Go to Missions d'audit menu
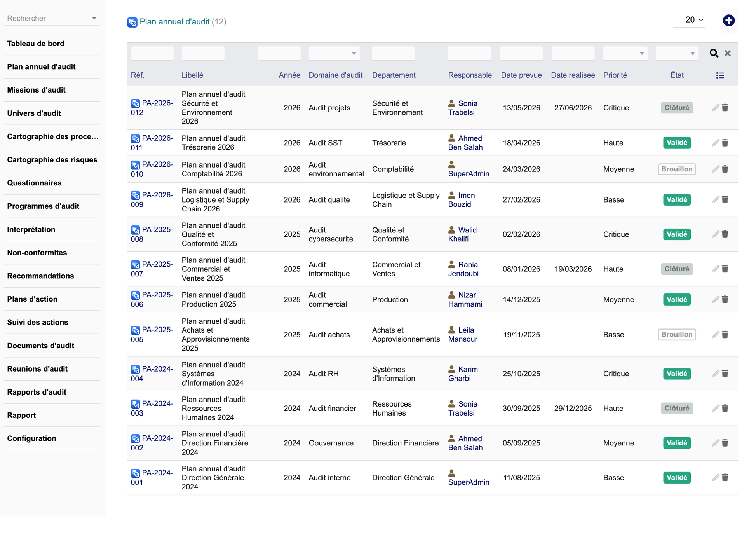Viewport: 756px width, 536px height. point(36,90)
